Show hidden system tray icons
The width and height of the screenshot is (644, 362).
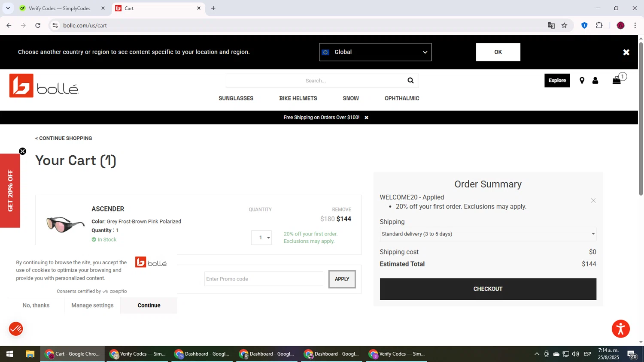pyautogui.click(x=536, y=354)
